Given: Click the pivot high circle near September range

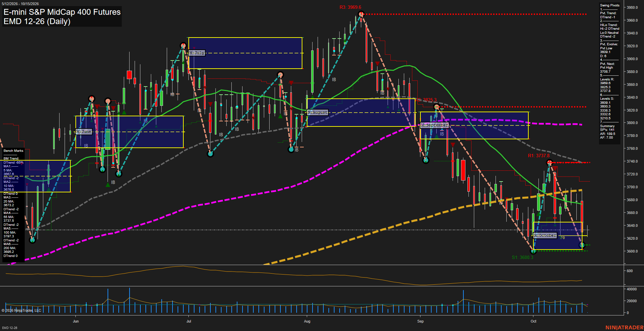Looking at the screenshot, I should (437, 107).
